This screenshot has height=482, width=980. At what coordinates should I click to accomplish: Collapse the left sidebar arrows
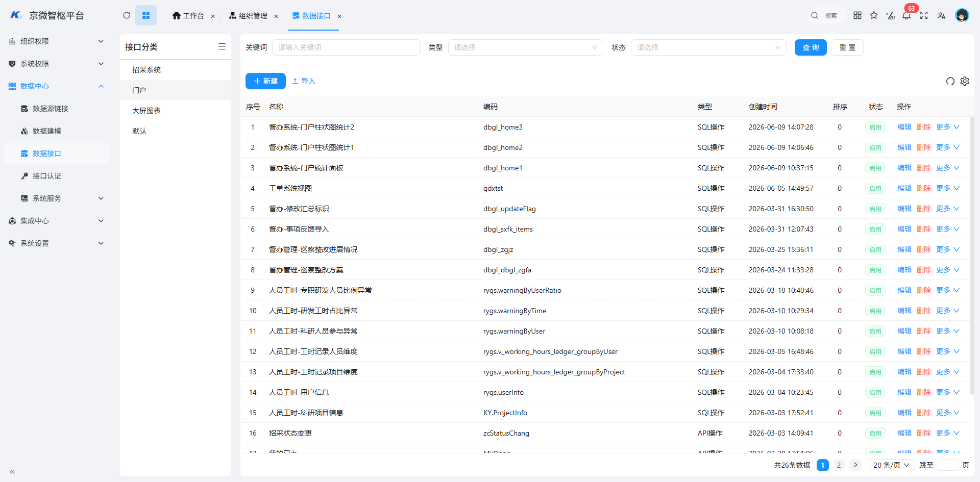[12, 472]
